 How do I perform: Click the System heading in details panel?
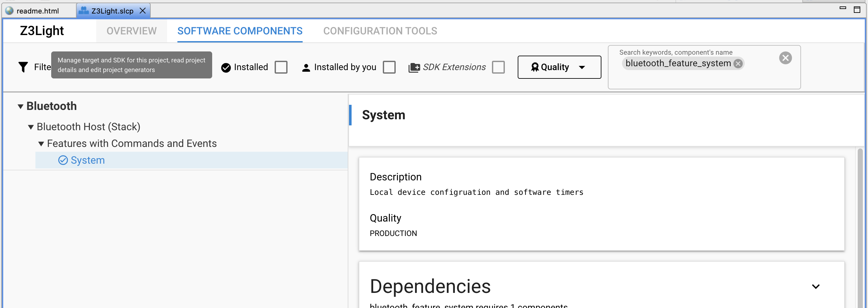[x=383, y=115]
